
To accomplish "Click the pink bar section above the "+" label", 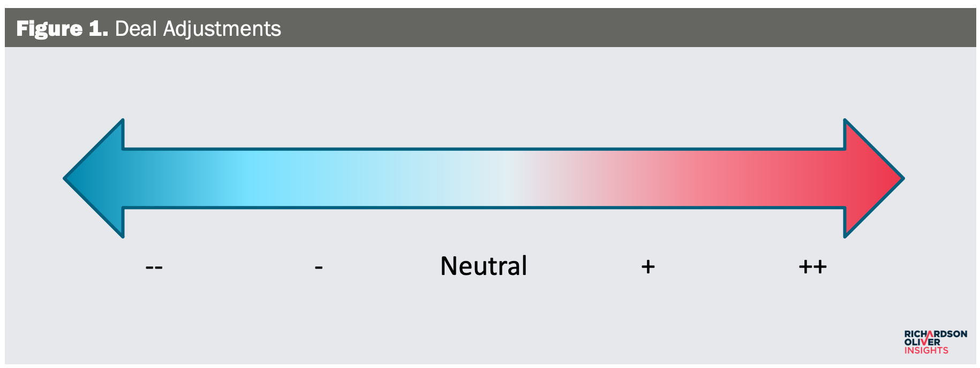I will [x=648, y=178].
